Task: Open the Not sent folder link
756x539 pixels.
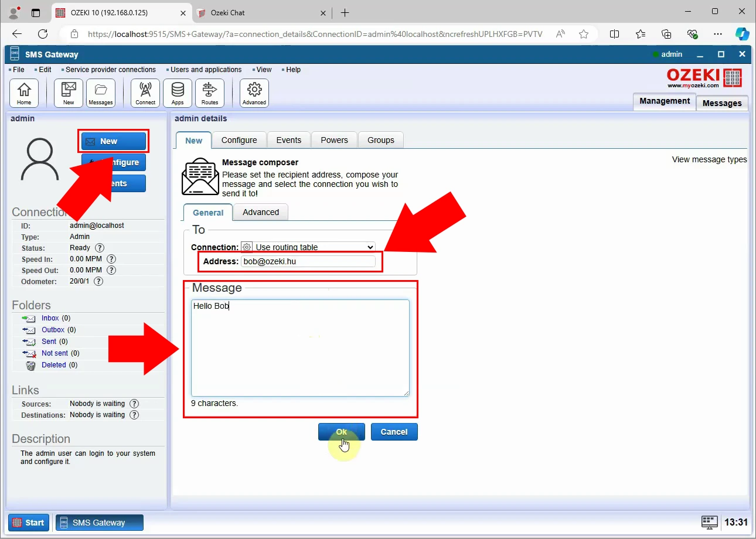Action: [x=55, y=353]
